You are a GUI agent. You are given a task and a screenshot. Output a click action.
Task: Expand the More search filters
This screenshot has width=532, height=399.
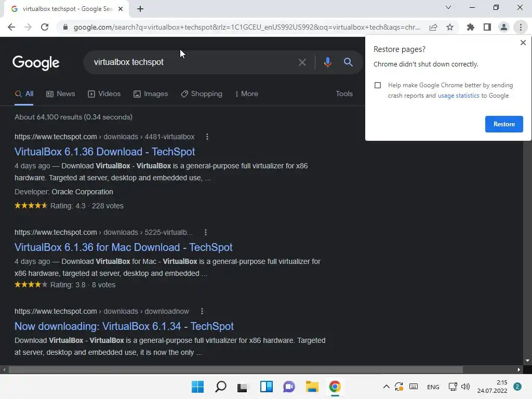[x=246, y=94]
